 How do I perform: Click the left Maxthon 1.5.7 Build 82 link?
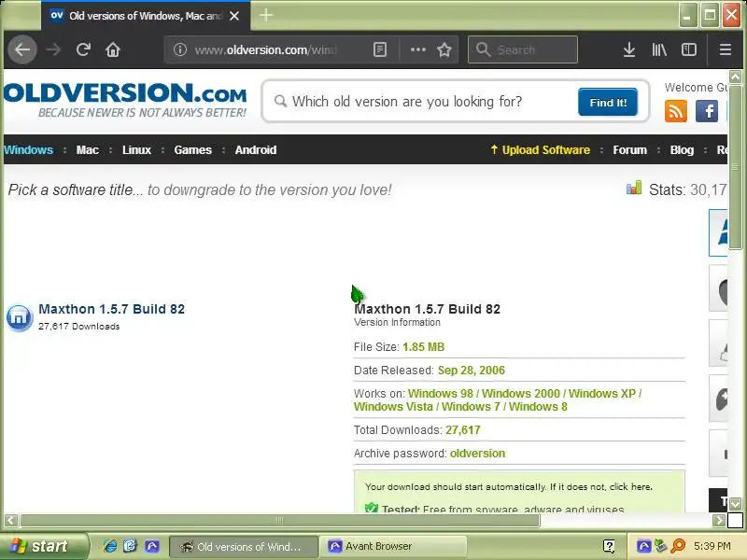111,309
